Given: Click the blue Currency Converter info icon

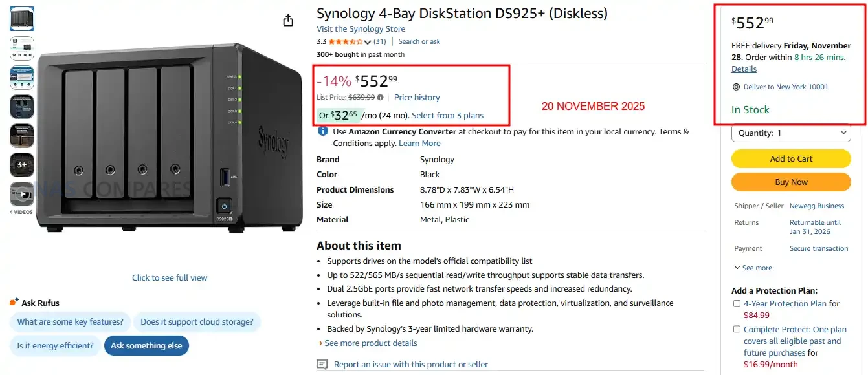Looking at the screenshot, I should tap(322, 131).
